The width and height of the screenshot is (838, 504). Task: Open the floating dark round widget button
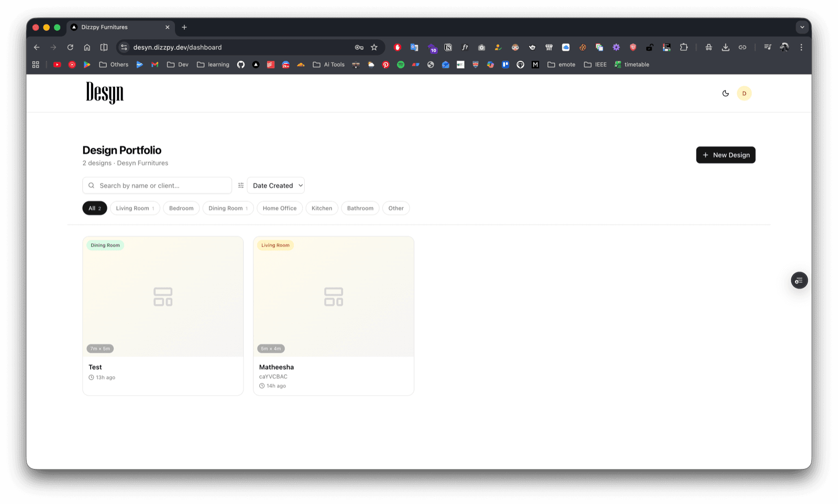pos(799,281)
